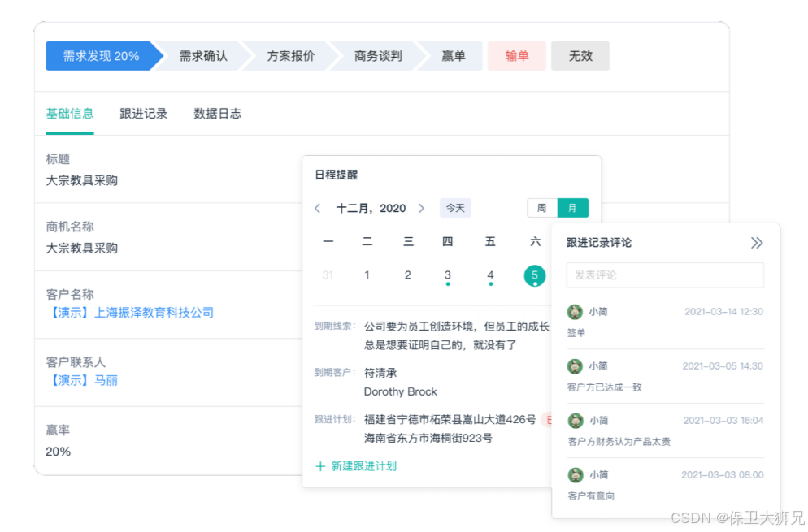808x532 pixels.
Task: Mark the opportunity as 无效
Action: 580,55
